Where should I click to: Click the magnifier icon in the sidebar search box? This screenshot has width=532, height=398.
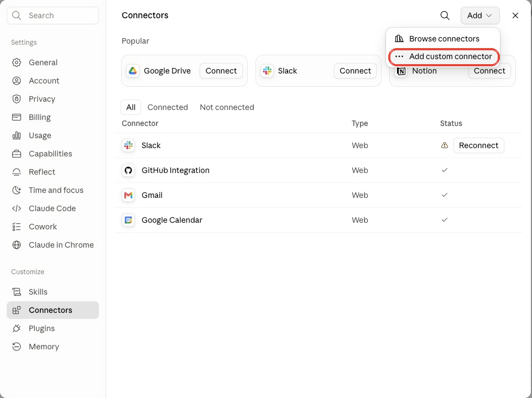pos(16,15)
